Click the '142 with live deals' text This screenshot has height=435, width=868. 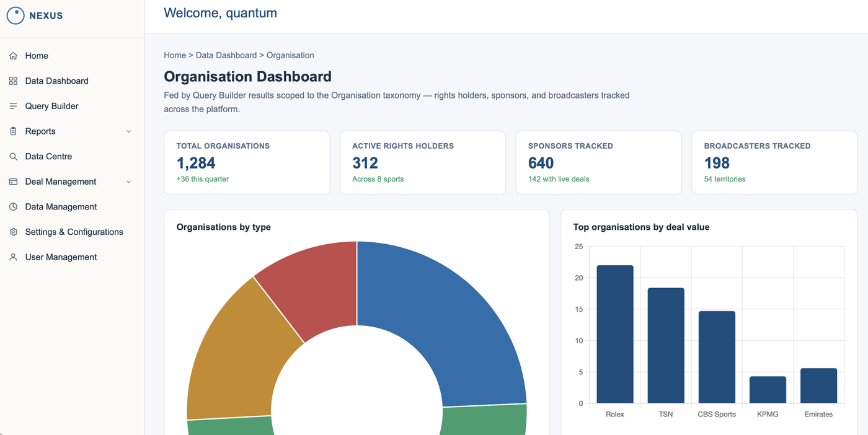pyautogui.click(x=559, y=179)
